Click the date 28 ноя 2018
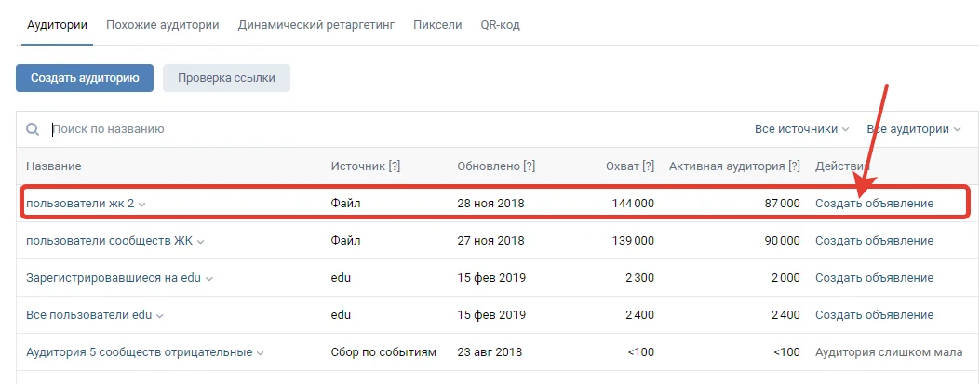 coord(490,204)
